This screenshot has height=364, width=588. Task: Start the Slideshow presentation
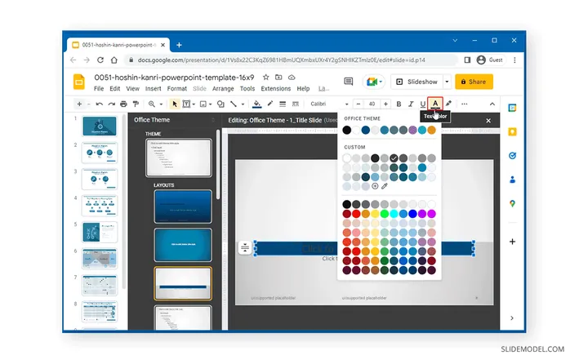416,82
